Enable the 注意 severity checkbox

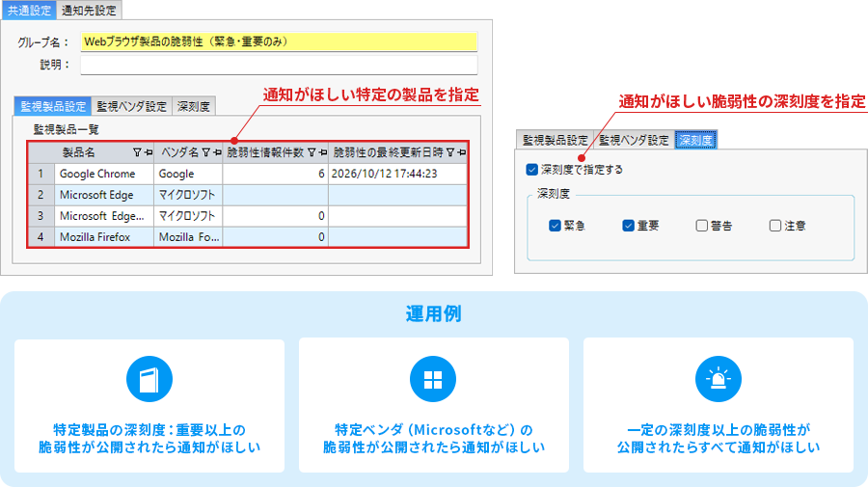coord(775,226)
